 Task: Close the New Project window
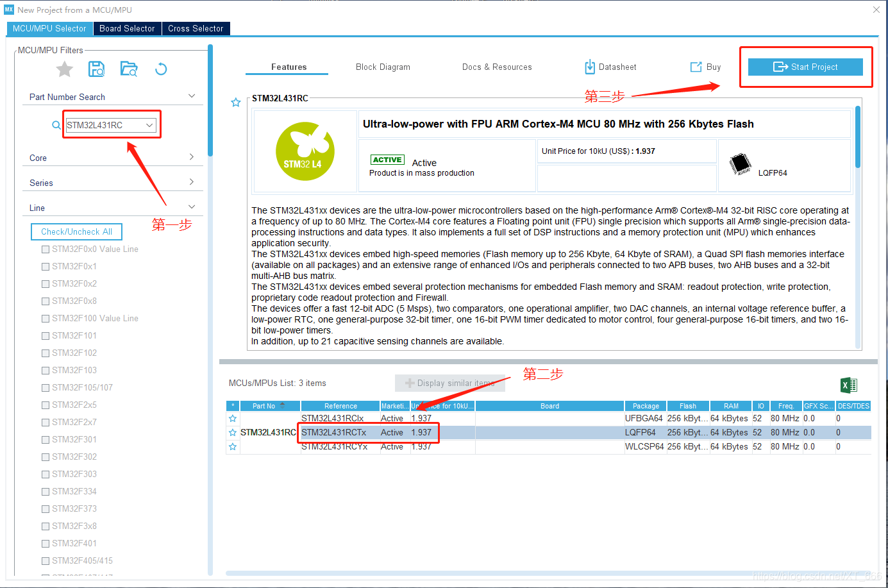pos(876,10)
